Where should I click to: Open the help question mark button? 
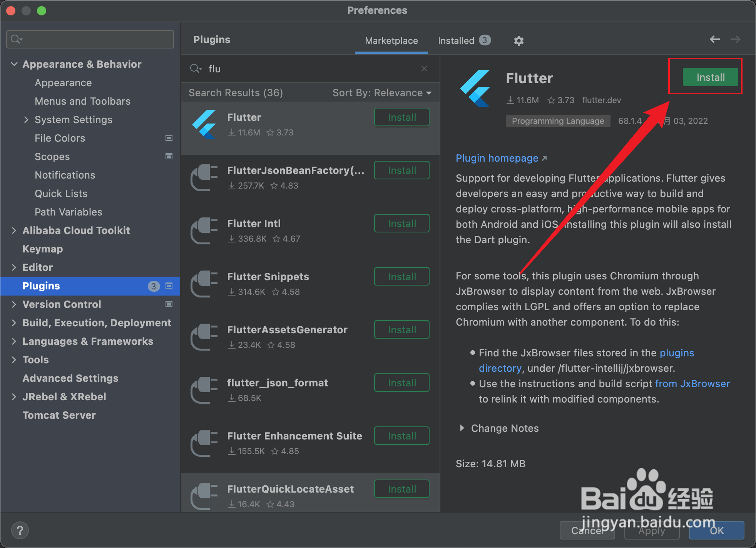[20, 530]
